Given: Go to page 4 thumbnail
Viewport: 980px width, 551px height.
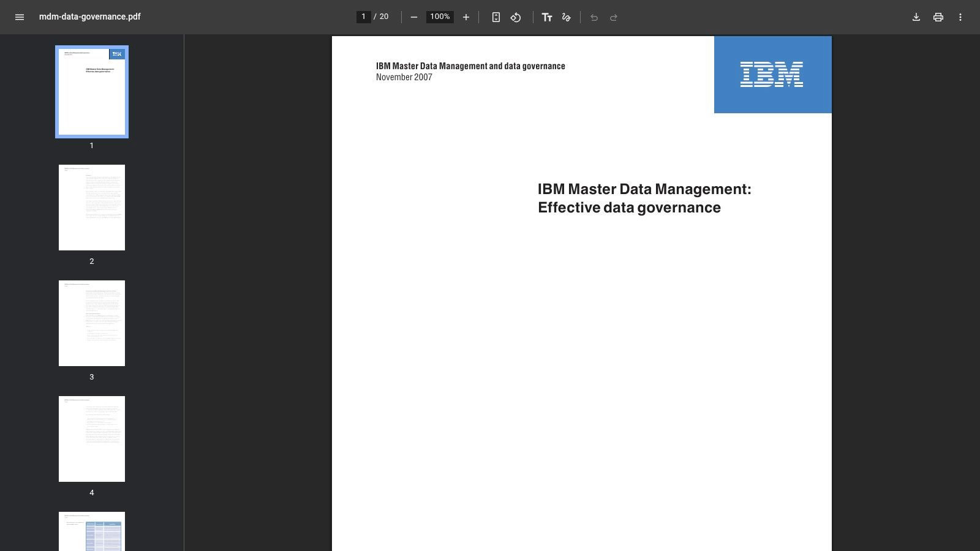Looking at the screenshot, I should pyautogui.click(x=92, y=439).
